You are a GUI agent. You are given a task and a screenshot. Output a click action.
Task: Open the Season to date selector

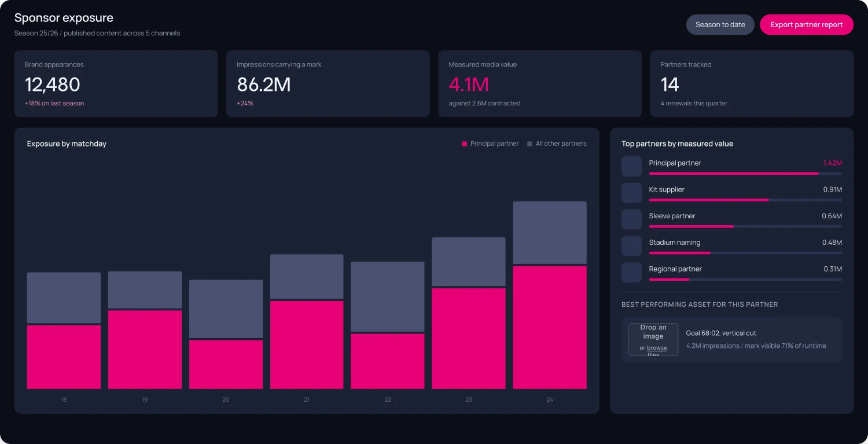pos(720,25)
